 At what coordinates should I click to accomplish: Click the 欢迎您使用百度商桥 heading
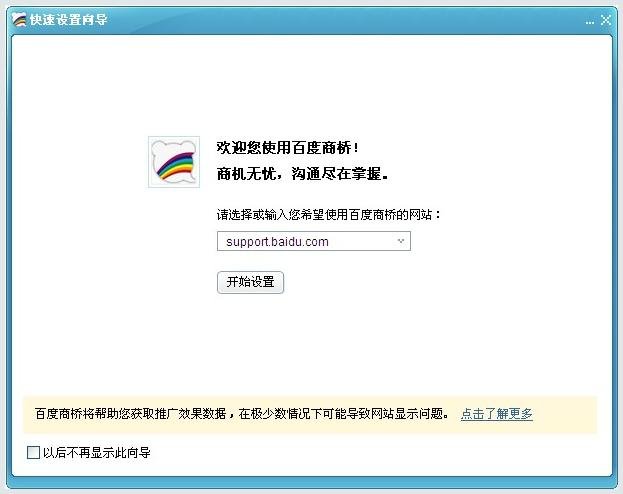coord(288,148)
